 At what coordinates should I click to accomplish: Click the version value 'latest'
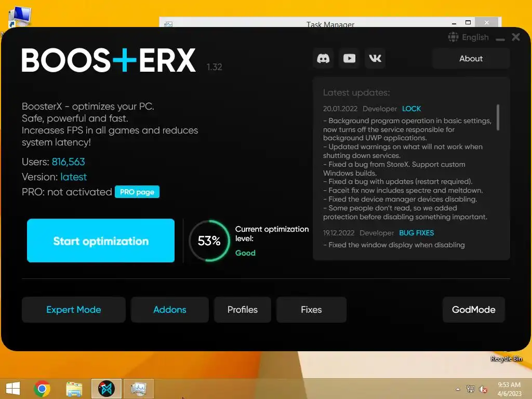74,177
